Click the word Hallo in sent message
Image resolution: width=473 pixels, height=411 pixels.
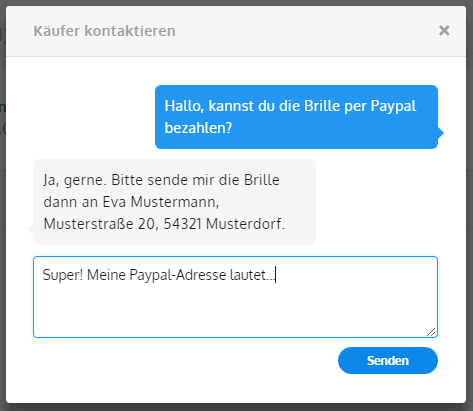(184, 106)
